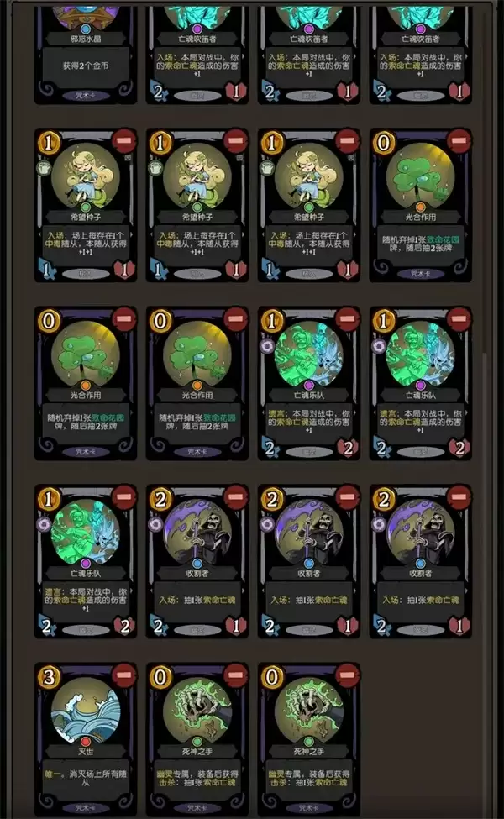504x819 pixels.
Task: Click the 咒术卡 label on 邪恶水晶 card
Action: [86, 96]
